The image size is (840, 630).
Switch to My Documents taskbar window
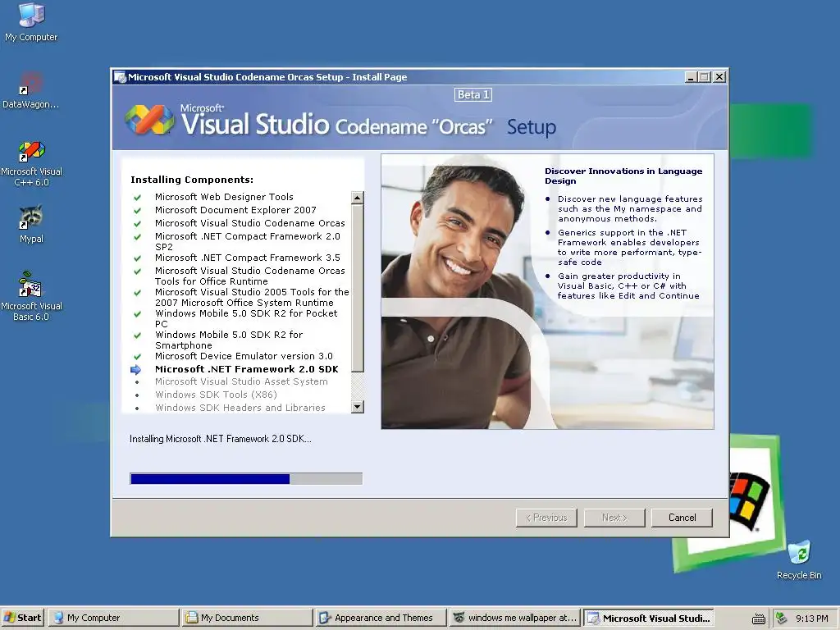click(247, 618)
